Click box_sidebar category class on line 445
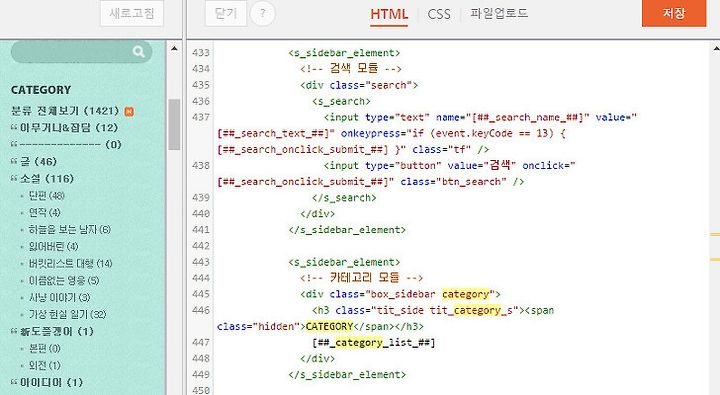The height and width of the screenshot is (395, 720). pos(430,294)
